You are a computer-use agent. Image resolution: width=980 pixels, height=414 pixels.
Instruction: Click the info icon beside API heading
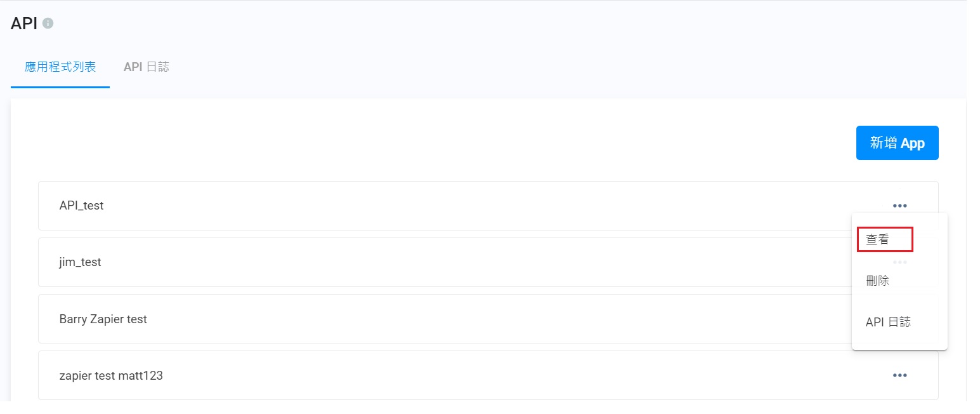tap(48, 23)
